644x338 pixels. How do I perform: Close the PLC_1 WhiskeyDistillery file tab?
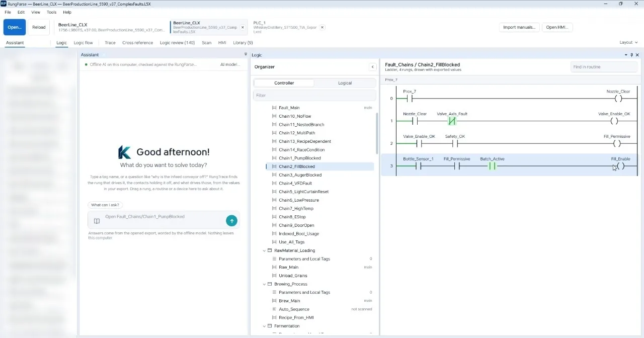point(323,27)
